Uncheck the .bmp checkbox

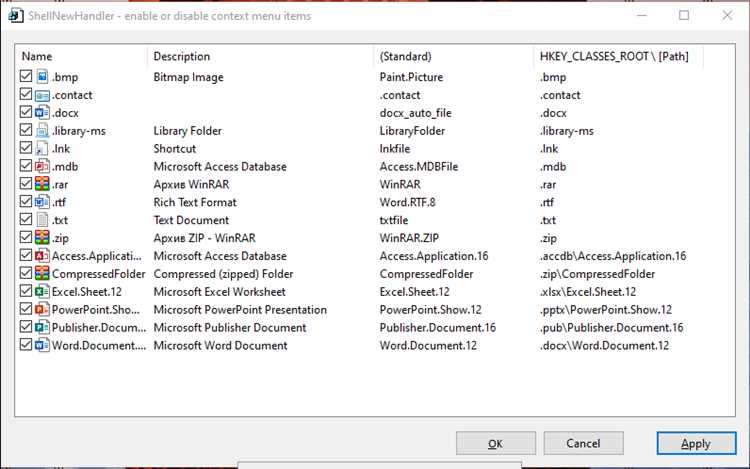[x=26, y=76]
